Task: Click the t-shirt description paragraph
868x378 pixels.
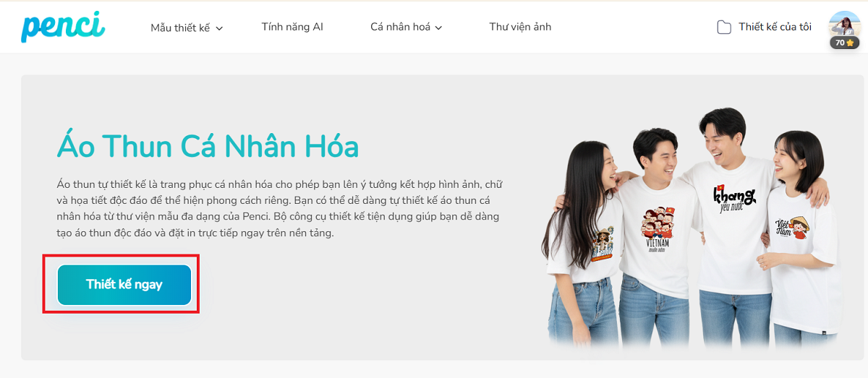Action: pos(278,207)
